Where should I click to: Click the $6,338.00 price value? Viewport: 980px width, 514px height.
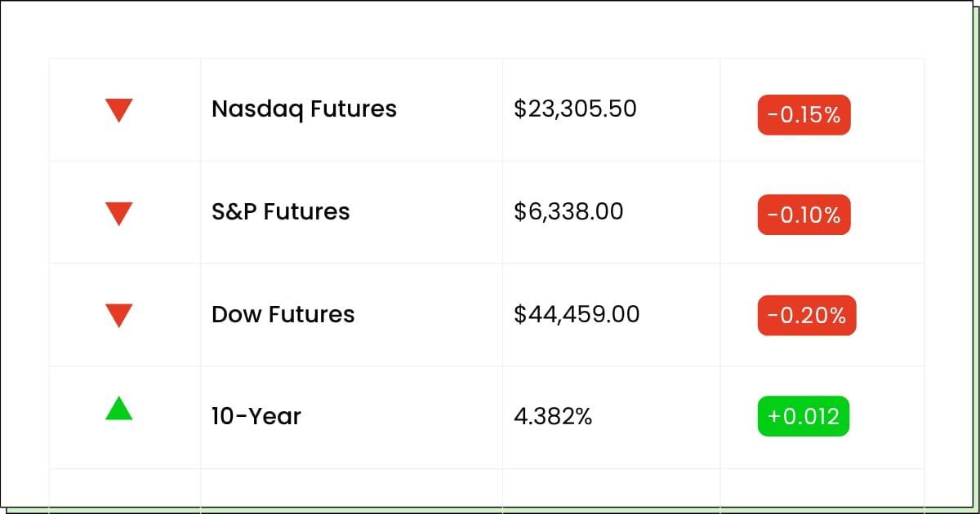coord(568,212)
